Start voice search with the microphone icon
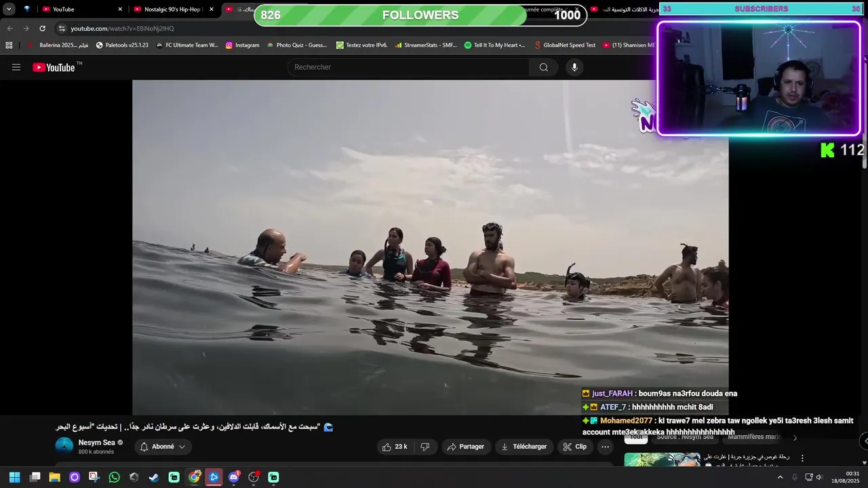868x488 pixels. [574, 67]
